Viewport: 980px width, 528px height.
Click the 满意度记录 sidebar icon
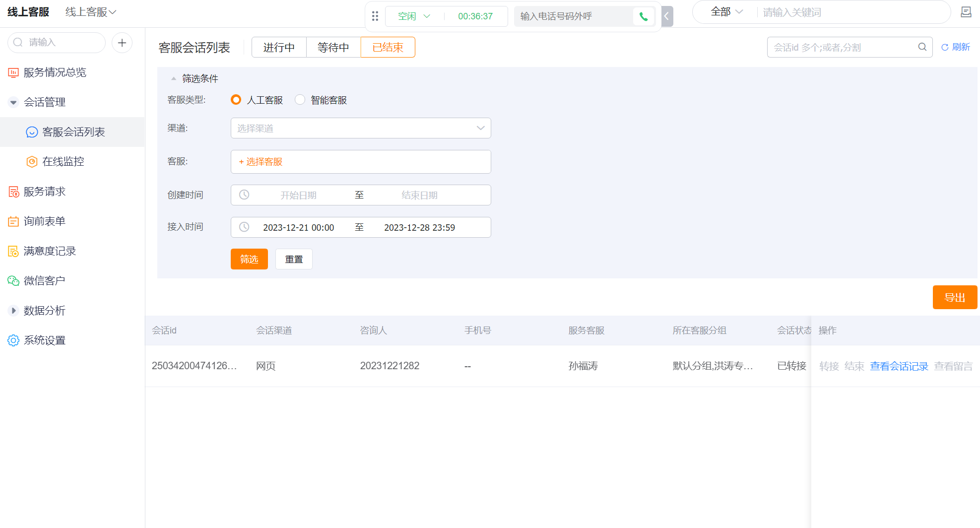(13, 251)
